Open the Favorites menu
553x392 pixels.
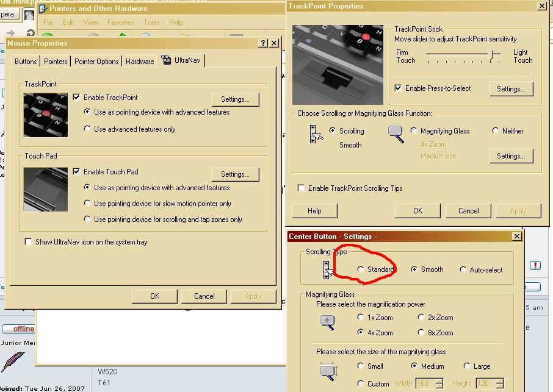[x=120, y=23]
